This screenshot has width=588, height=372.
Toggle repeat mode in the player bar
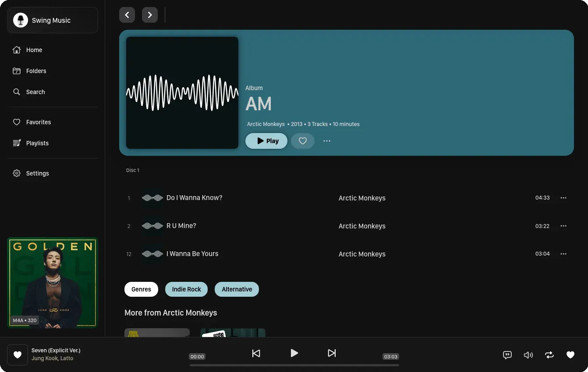[x=549, y=355]
